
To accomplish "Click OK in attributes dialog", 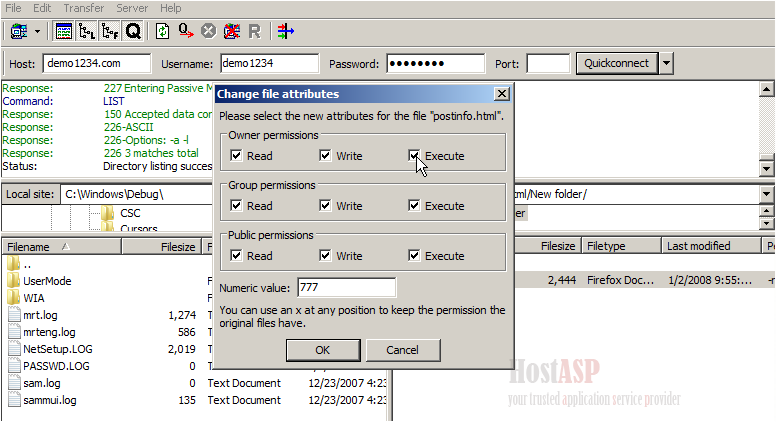I will tap(323, 350).
